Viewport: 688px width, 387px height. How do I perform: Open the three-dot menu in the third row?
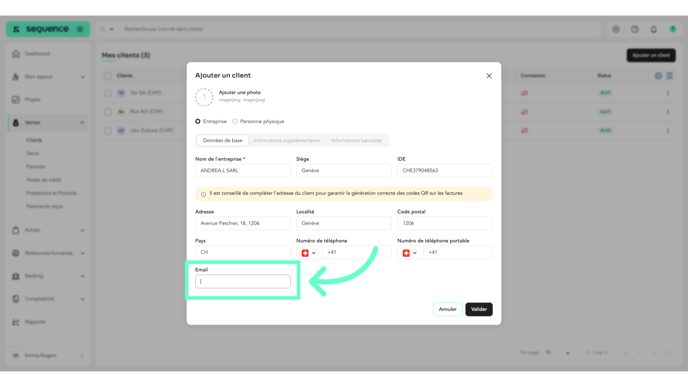click(x=668, y=130)
